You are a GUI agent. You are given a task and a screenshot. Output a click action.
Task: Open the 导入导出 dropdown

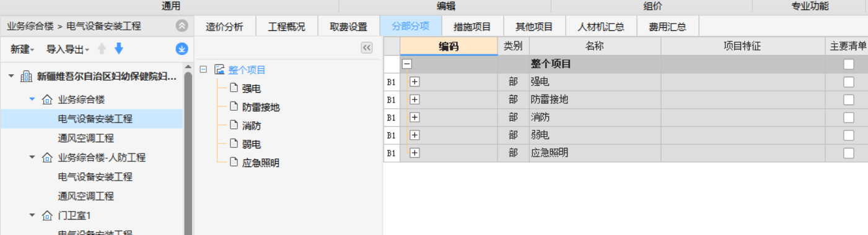pyautogui.click(x=68, y=49)
